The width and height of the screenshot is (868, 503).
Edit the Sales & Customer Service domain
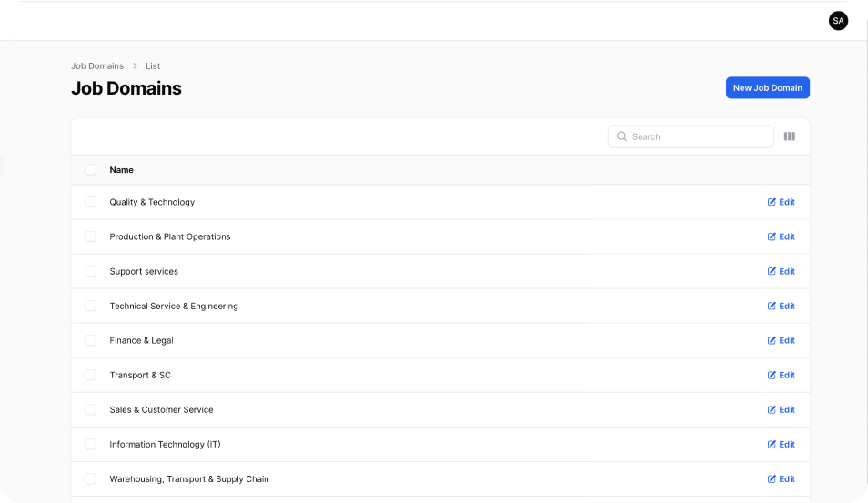click(781, 409)
